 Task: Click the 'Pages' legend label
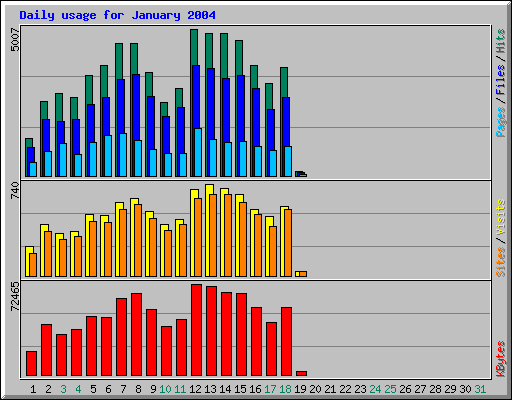(501, 122)
